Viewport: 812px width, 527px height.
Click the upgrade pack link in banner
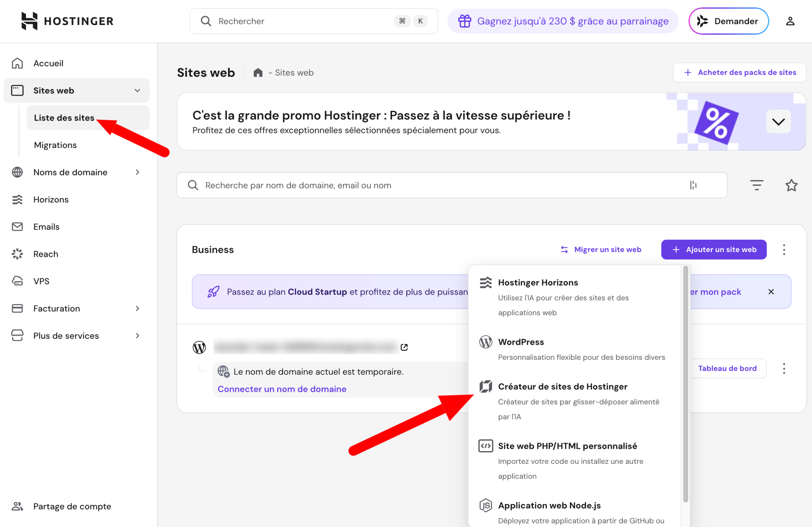click(x=715, y=292)
